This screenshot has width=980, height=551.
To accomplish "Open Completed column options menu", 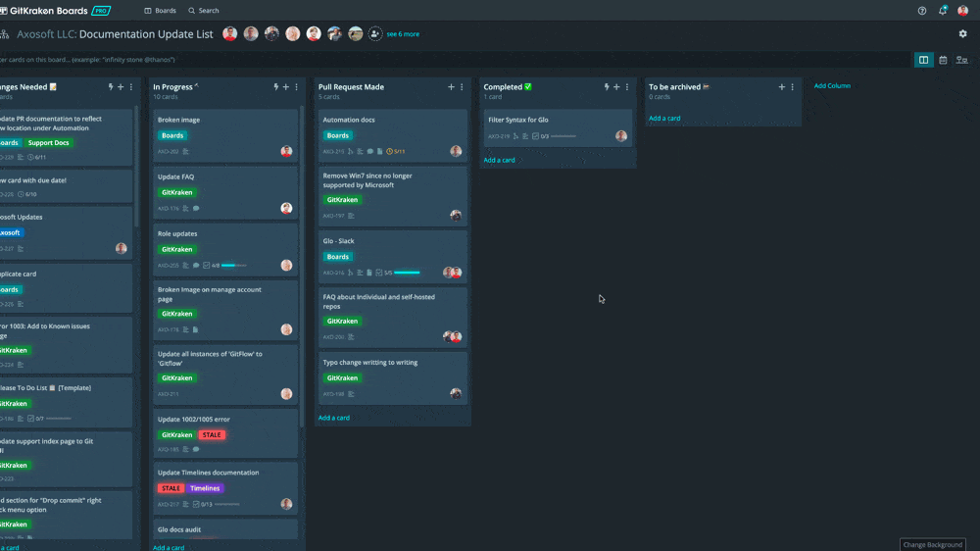I will click(627, 87).
